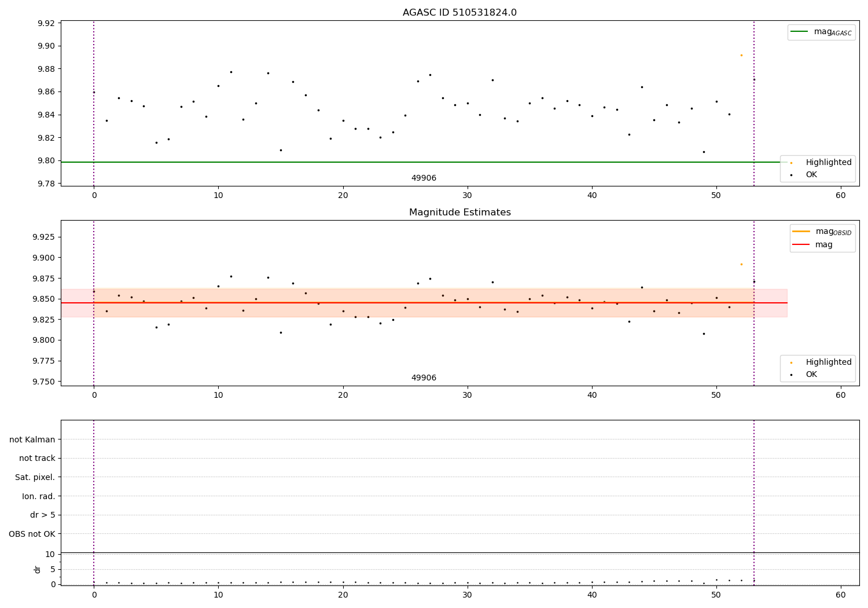Click the dr axis tick label 10
868x608 pixels.
pyautogui.click(x=50, y=554)
